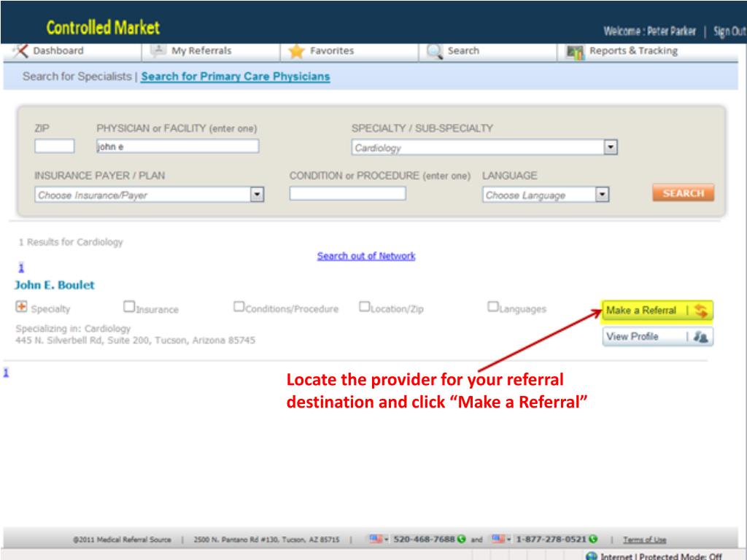Click the 1 Results for Cardiology text

71,242
